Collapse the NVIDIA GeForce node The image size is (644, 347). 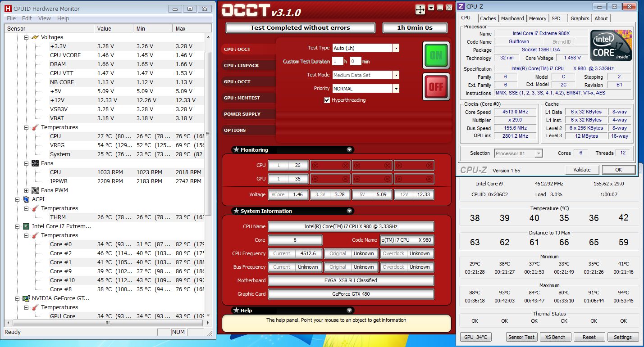click(17, 298)
